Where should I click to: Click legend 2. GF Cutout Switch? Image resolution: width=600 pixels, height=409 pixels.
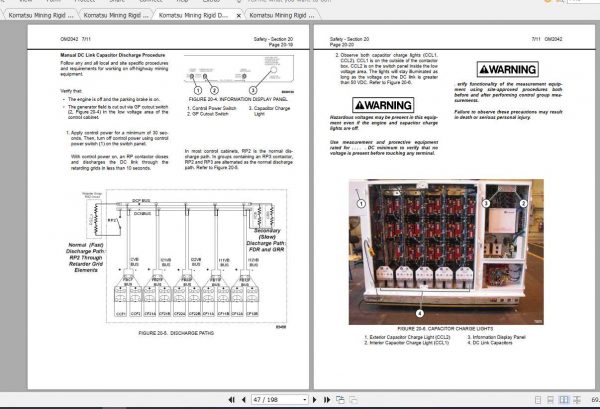coord(208,114)
